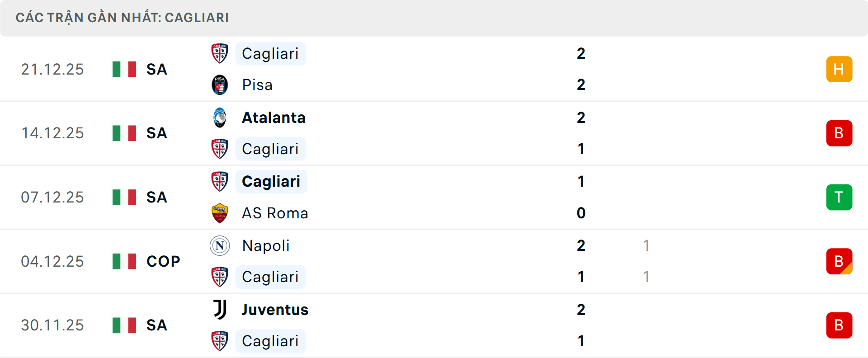Click Italy flag on the 04.12.25 cup row
This screenshot has width=868, height=358.
click(x=124, y=261)
